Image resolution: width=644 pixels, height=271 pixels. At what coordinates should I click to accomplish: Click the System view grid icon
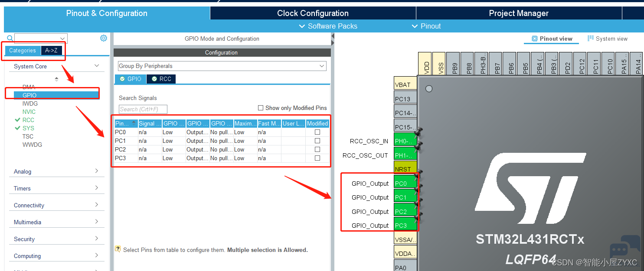pyautogui.click(x=591, y=39)
